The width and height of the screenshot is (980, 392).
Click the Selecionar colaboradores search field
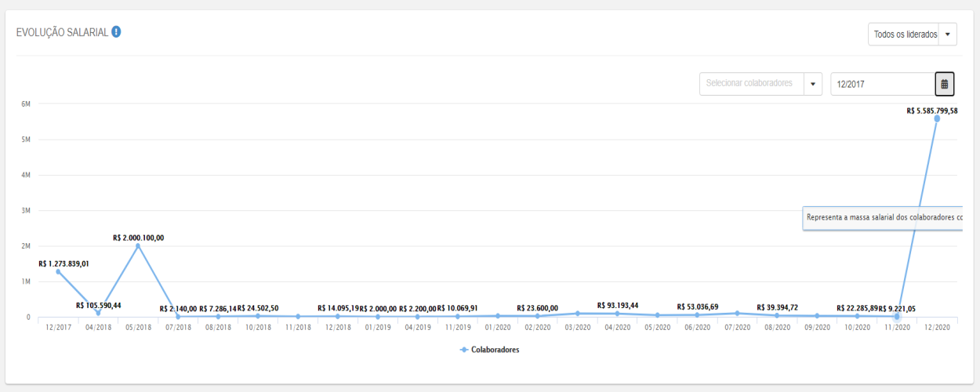[x=751, y=83]
